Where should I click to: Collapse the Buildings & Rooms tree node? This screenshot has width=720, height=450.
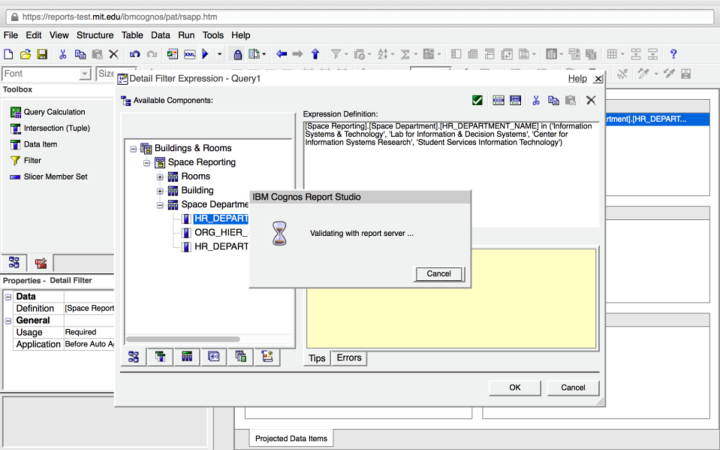(x=133, y=148)
